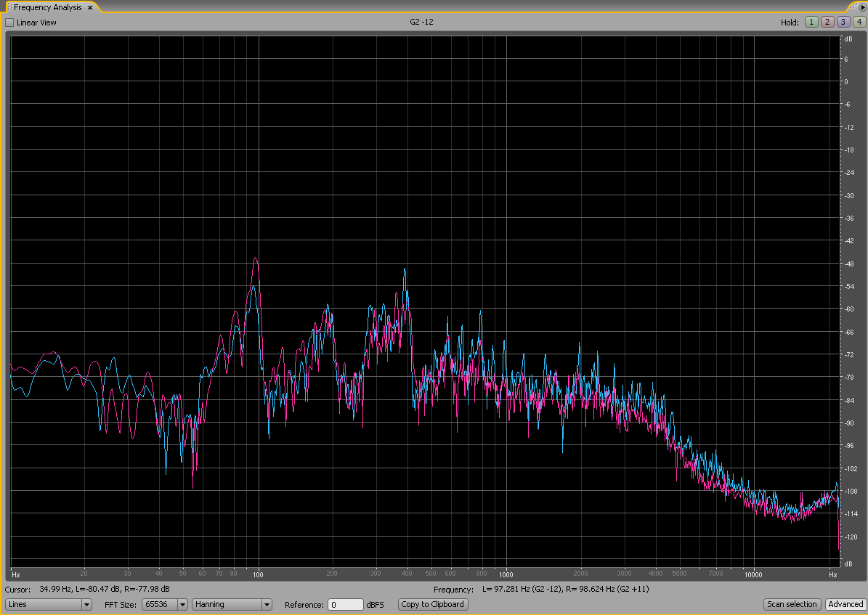
Task: Click the arrow on the Hanning dropdown
Action: coord(267,605)
